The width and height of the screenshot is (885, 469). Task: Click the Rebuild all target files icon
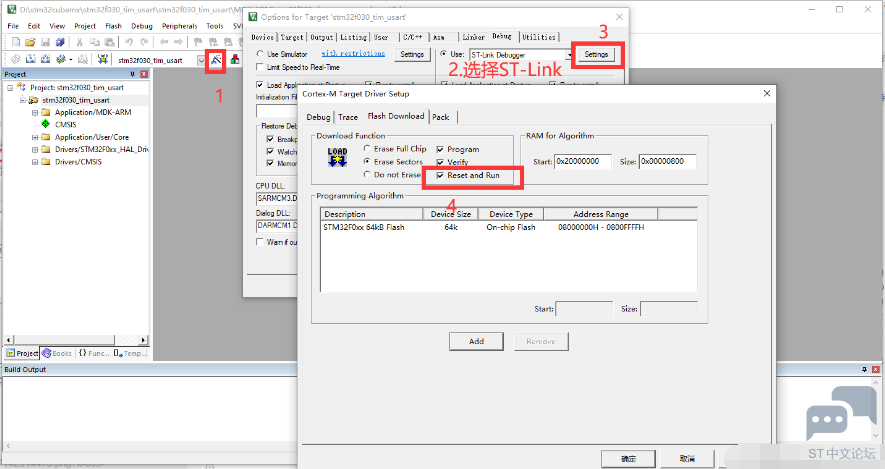pyautogui.click(x=46, y=59)
